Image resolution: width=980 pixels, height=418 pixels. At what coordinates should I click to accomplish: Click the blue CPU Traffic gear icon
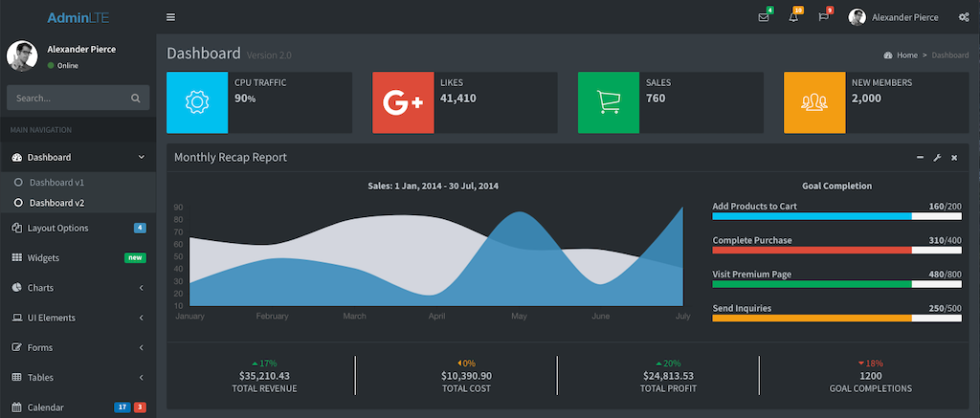[197, 101]
